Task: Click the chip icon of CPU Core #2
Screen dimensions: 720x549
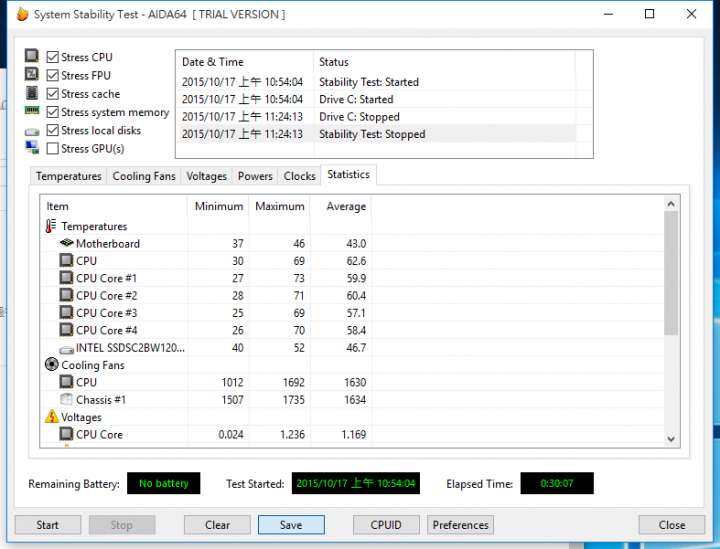Action: (x=66, y=295)
